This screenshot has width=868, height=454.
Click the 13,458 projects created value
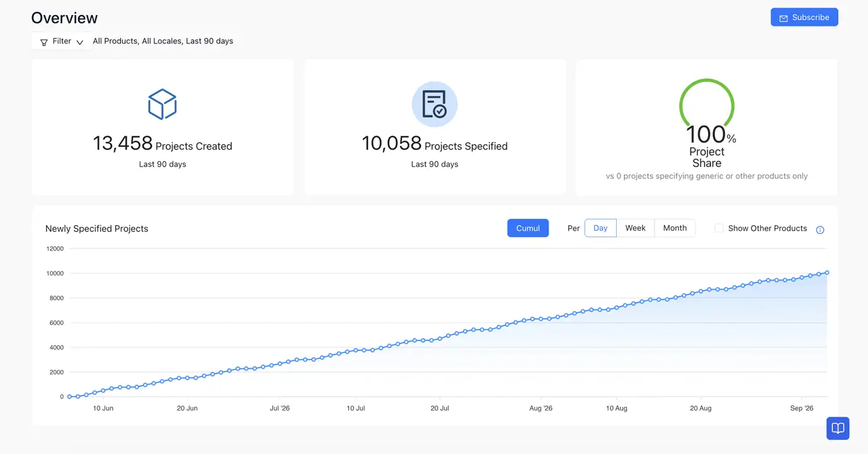[x=123, y=143]
